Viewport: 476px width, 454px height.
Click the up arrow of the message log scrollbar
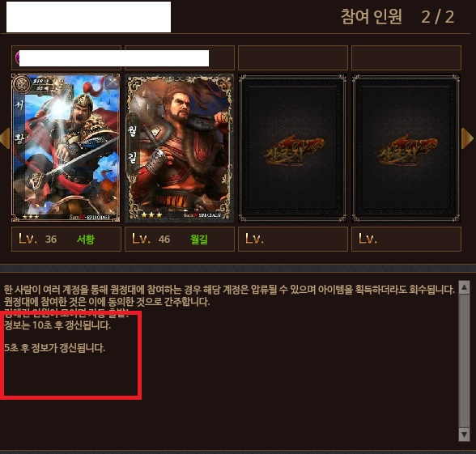point(464,287)
